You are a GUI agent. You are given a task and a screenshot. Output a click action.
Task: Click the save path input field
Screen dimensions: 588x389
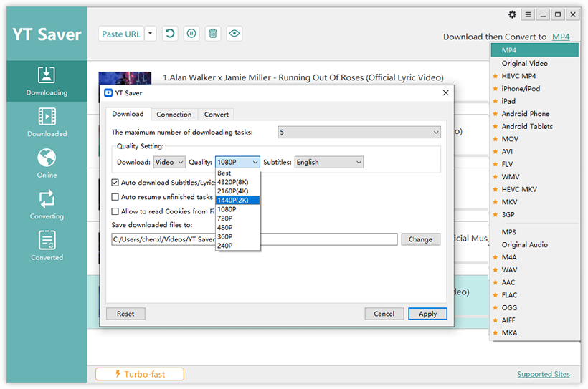(255, 239)
